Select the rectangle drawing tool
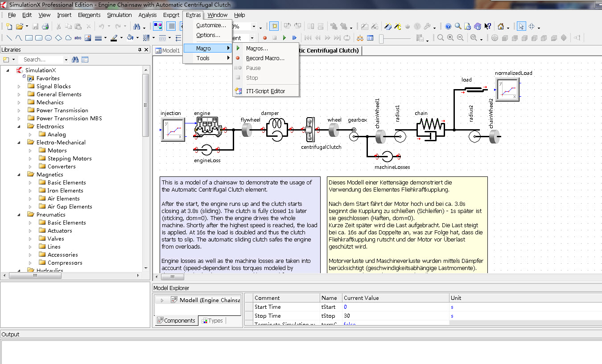602x364 pixels. point(29,38)
